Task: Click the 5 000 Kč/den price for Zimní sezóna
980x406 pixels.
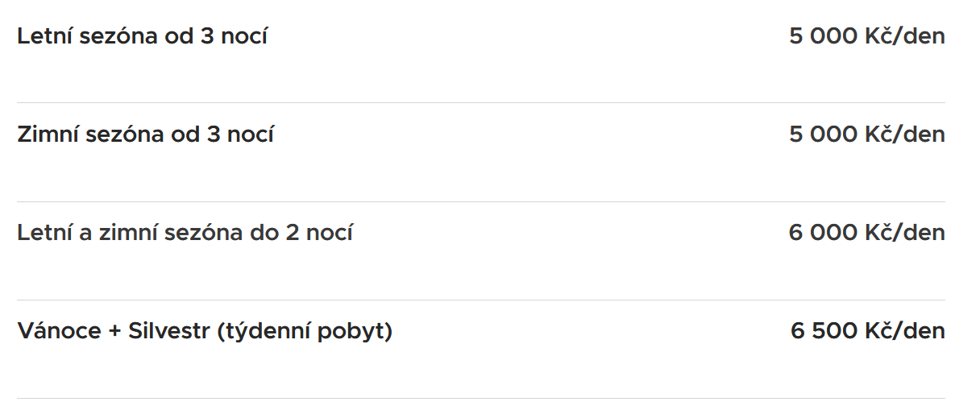Action: click(x=867, y=135)
